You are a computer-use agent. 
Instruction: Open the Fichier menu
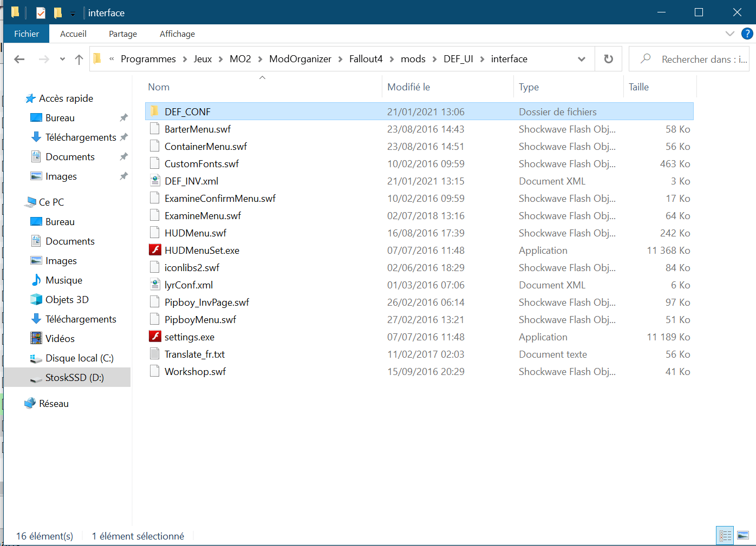tap(27, 34)
